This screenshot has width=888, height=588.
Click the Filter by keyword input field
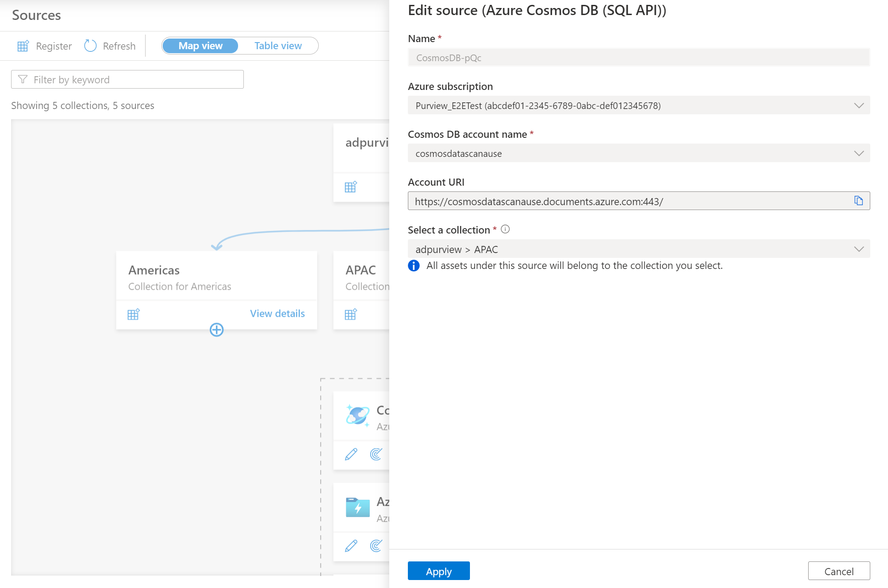click(x=127, y=79)
